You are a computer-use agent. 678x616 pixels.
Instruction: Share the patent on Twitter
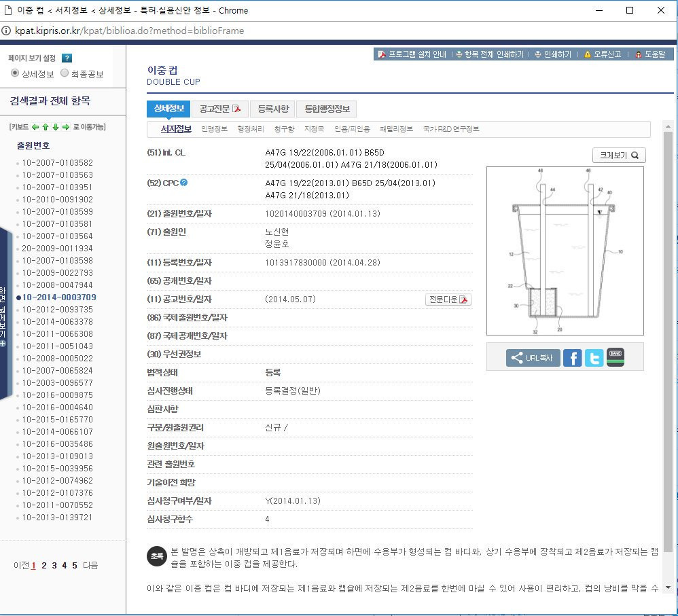tap(594, 358)
